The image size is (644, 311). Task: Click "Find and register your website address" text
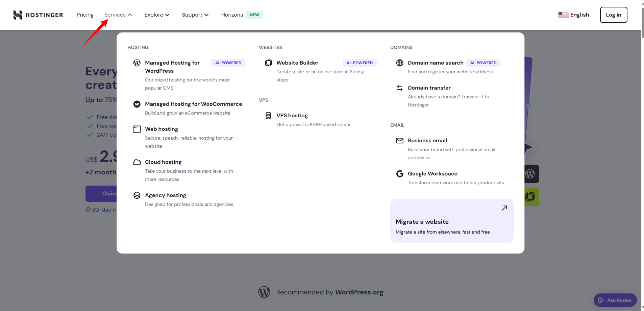(x=450, y=72)
